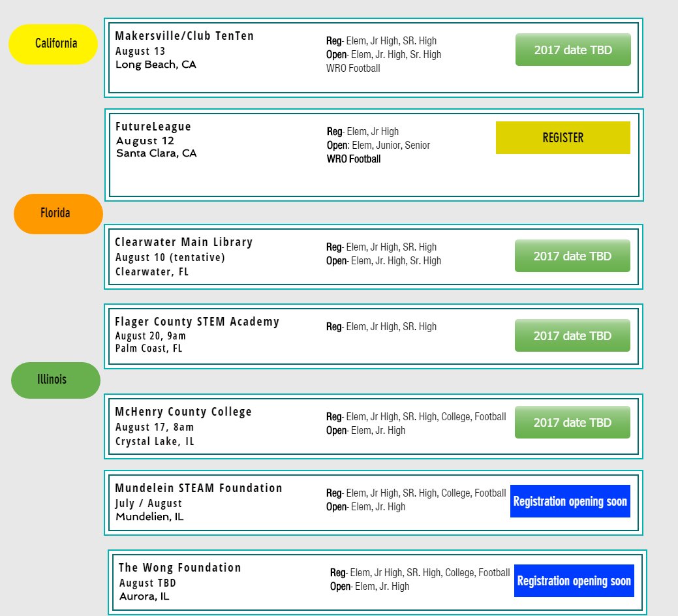
Task: Click the Crystal Lake, IL location
Action: [155, 441]
